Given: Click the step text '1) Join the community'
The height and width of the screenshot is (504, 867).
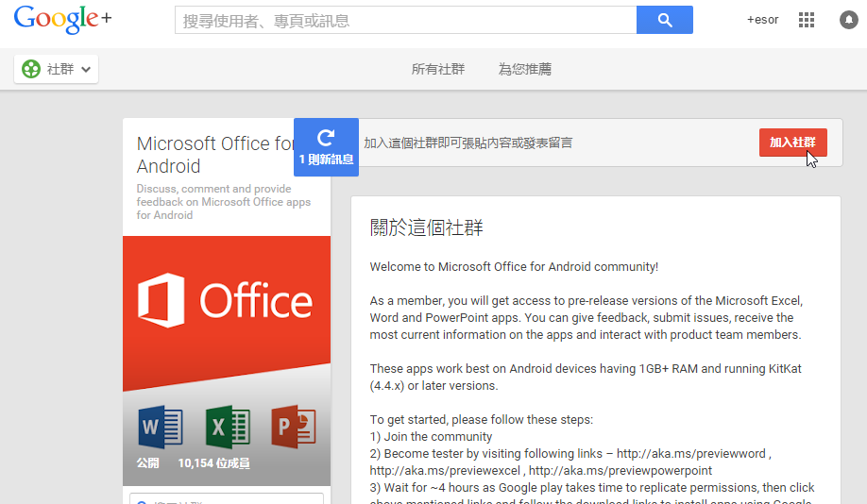Looking at the screenshot, I should click(431, 437).
